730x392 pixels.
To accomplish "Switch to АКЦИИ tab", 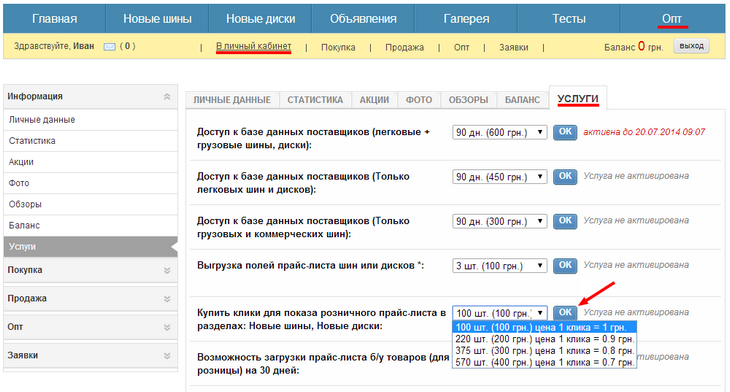I will point(374,100).
